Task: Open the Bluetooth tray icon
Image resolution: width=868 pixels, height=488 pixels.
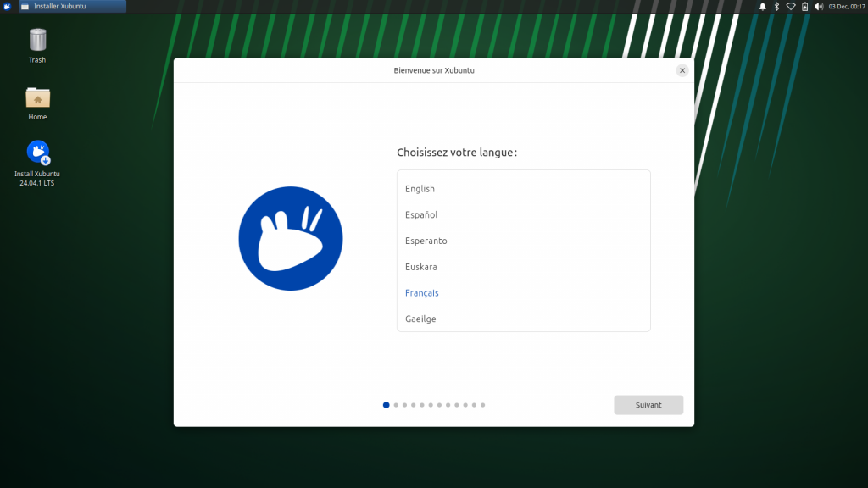Action: click(x=776, y=6)
